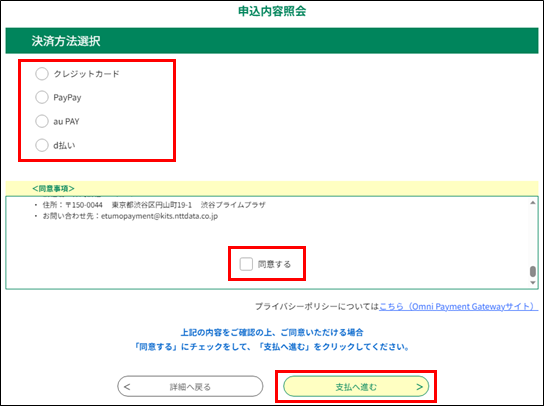Viewport: 544px width, 406px height.
Task: Select the クレジットカード radio button
Action: [42, 74]
